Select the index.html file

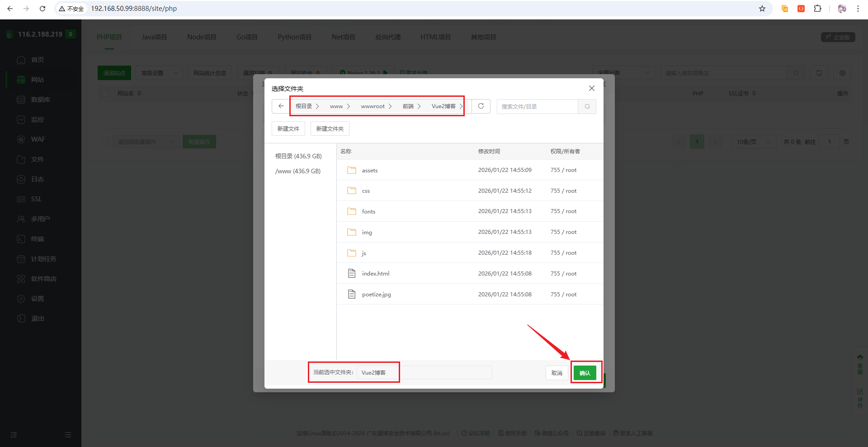[375, 274]
